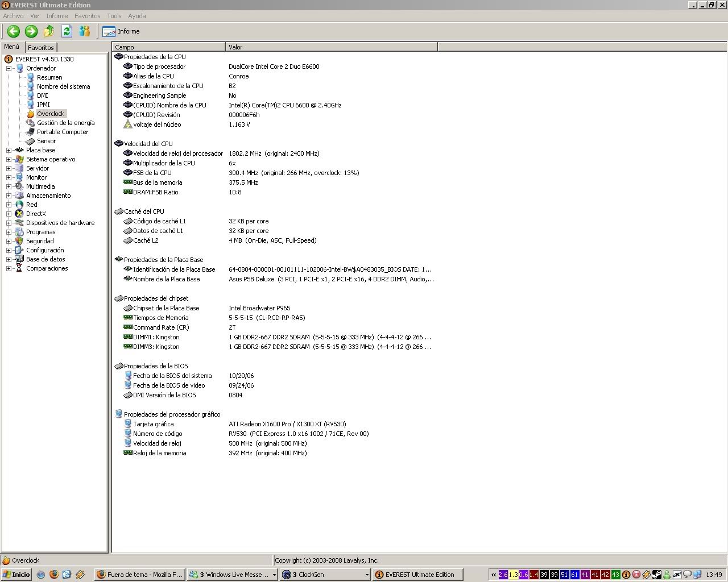Click the DirectX icon in the tree

pos(19,214)
